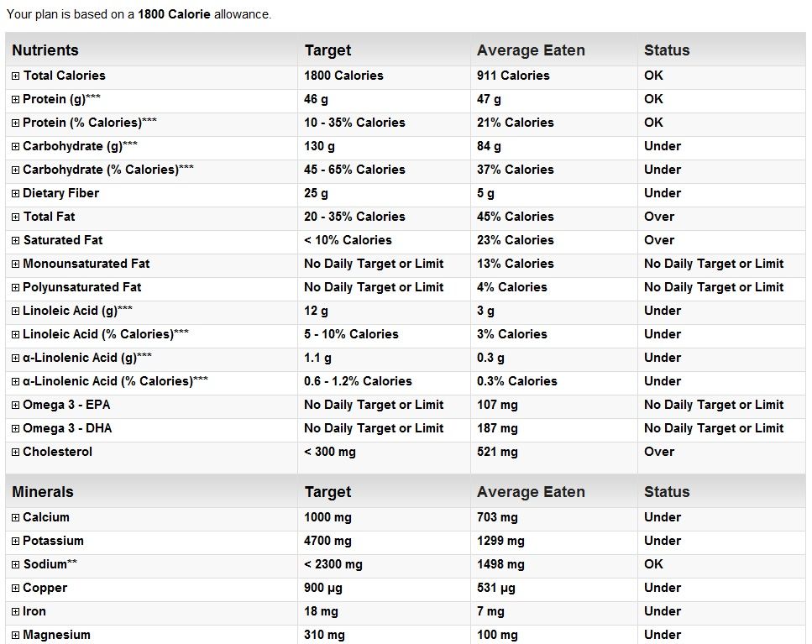The height and width of the screenshot is (644, 812).
Task: Expand the Potassium mineral row
Action: click(x=16, y=542)
